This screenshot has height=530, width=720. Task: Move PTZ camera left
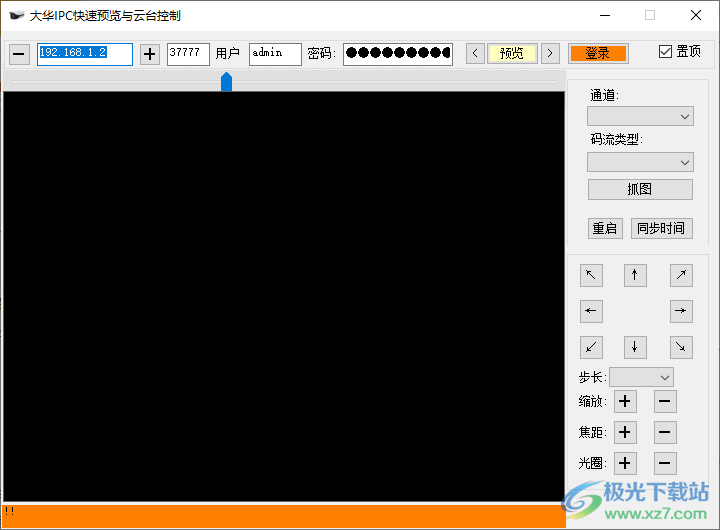[591, 311]
